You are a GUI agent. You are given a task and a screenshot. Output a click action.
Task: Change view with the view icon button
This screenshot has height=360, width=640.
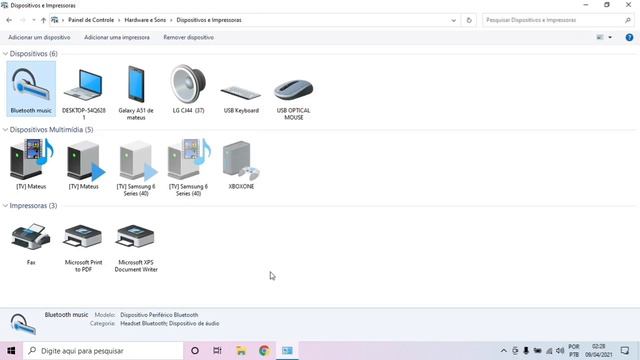[x=600, y=37]
